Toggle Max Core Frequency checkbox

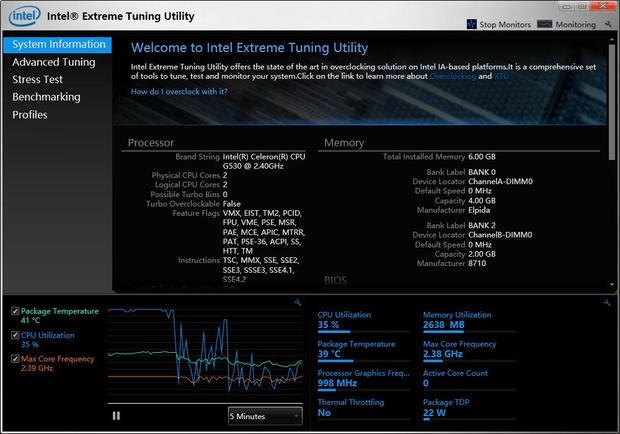(x=15, y=359)
